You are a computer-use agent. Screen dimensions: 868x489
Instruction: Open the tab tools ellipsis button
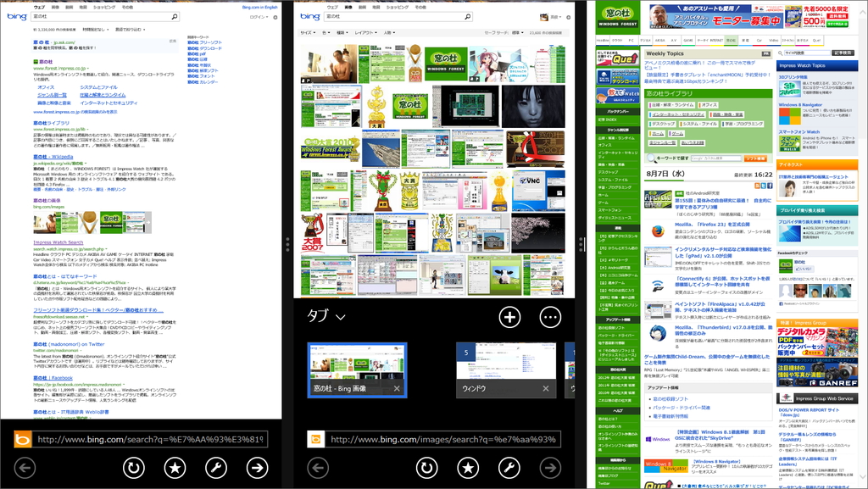coord(550,317)
